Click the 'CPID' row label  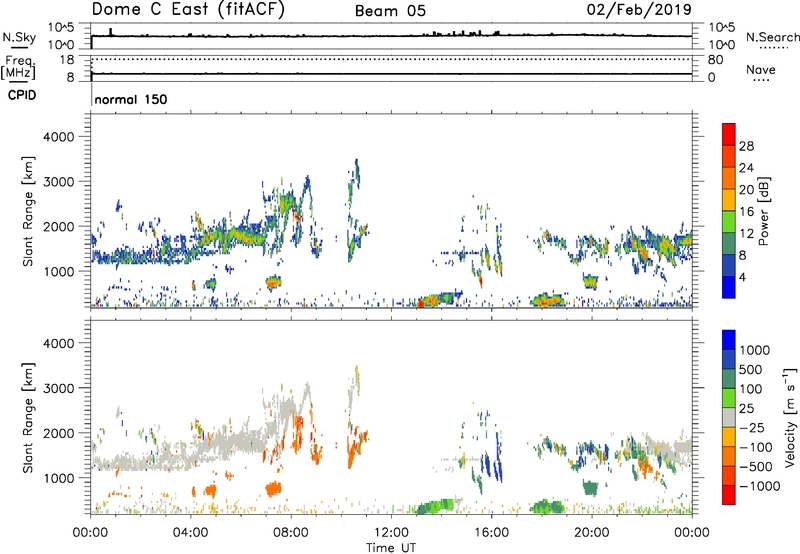[22, 95]
